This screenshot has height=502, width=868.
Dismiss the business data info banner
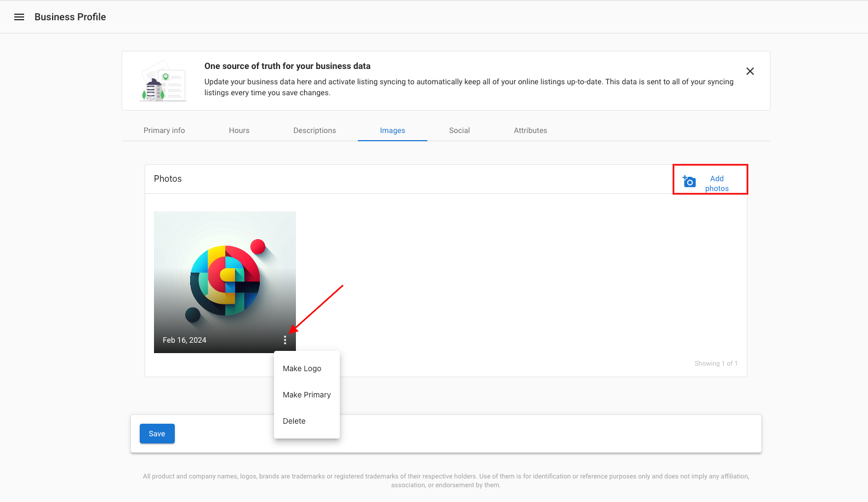(750, 71)
